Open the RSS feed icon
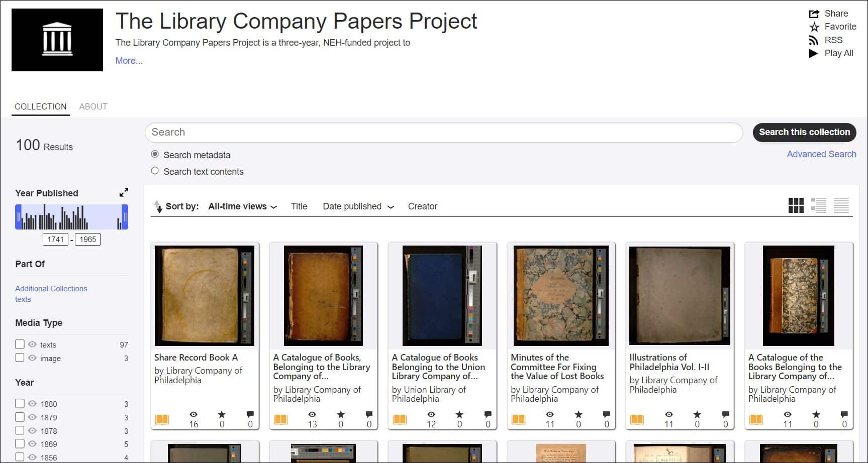The height and width of the screenshot is (463, 868). tap(814, 40)
